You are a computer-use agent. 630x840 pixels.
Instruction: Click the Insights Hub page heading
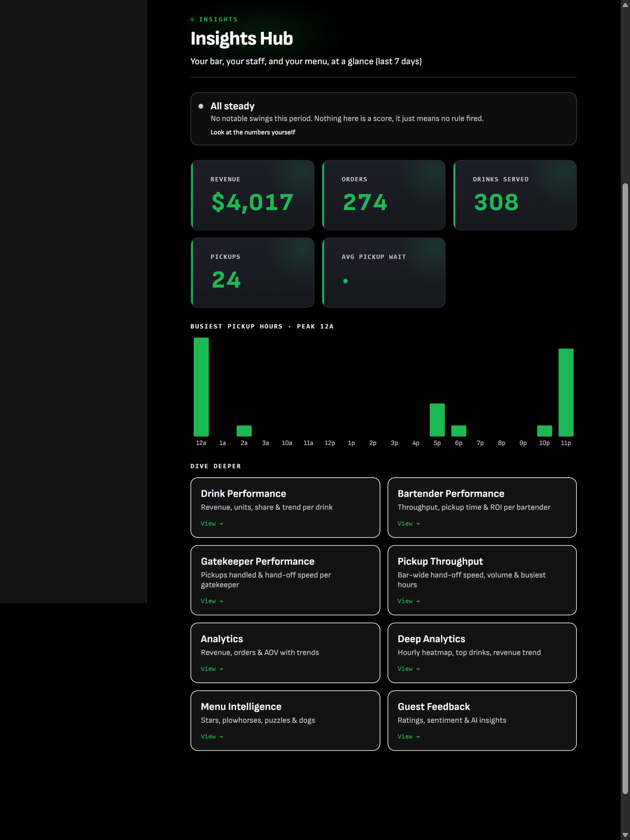[242, 39]
